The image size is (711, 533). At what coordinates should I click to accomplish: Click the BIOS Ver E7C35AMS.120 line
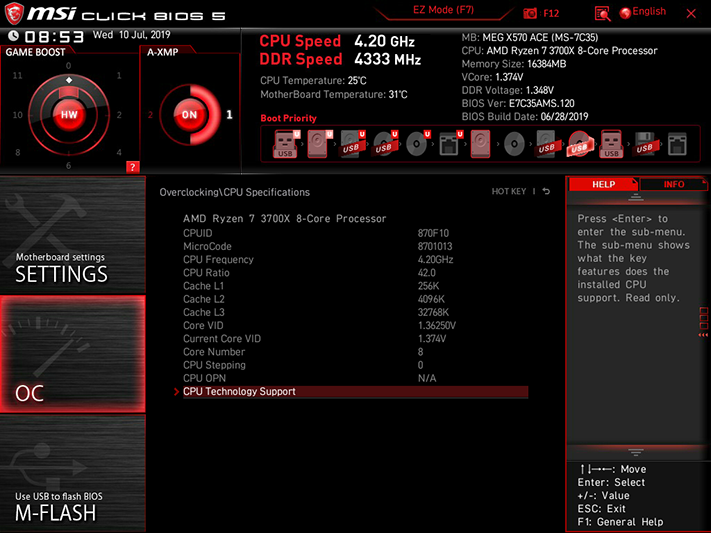point(518,103)
